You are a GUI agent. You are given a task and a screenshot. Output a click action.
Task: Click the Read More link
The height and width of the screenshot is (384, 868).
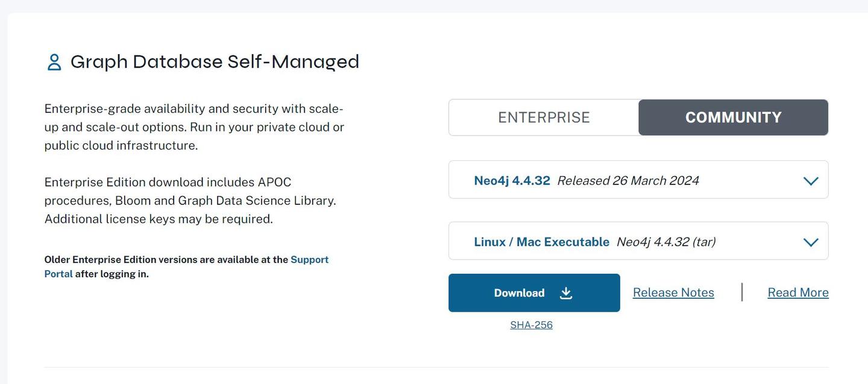(x=797, y=292)
